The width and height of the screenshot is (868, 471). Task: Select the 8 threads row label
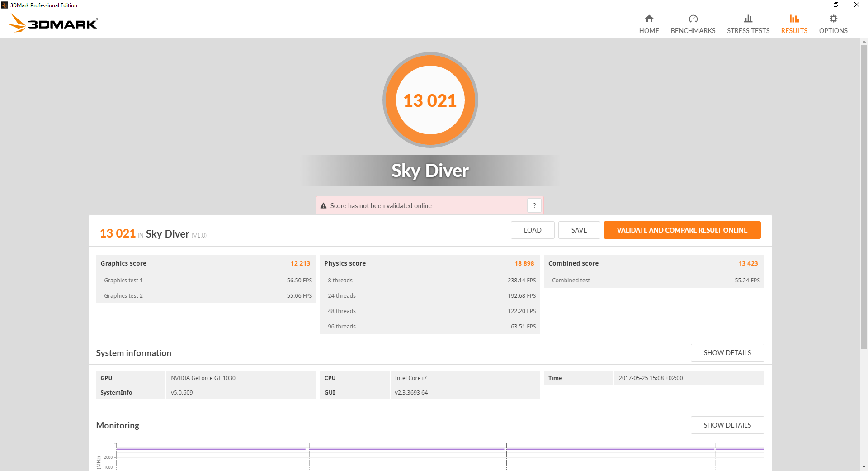[x=340, y=281]
